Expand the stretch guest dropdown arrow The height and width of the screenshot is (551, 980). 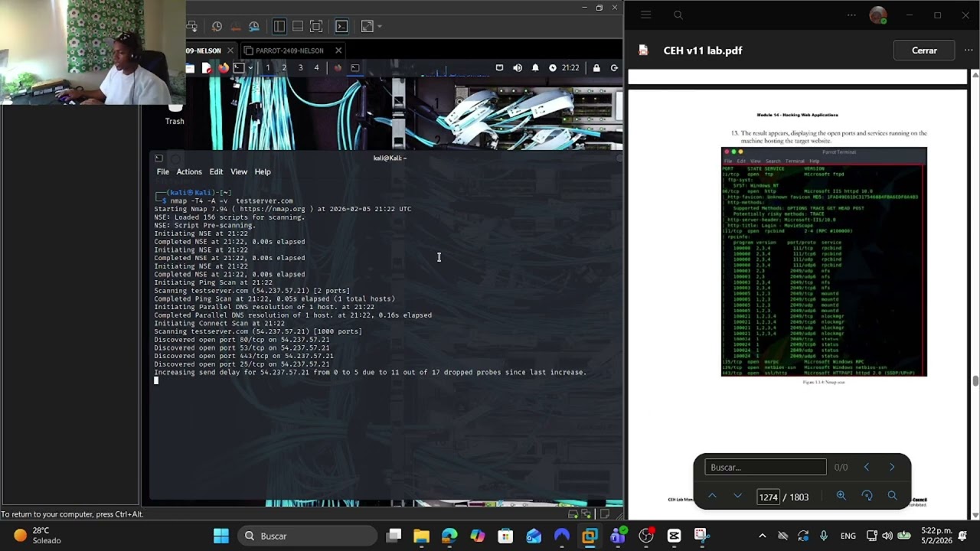pyautogui.click(x=379, y=27)
